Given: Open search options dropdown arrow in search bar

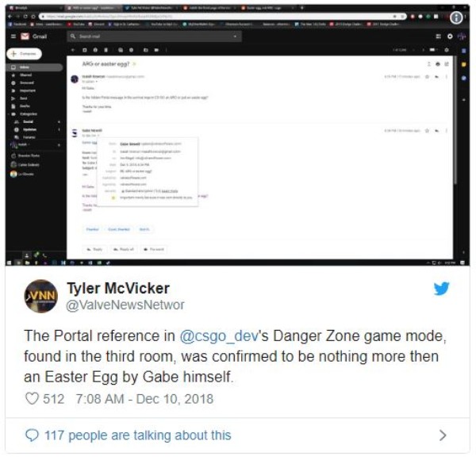Looking at the screenshot, I should point(235,36).
